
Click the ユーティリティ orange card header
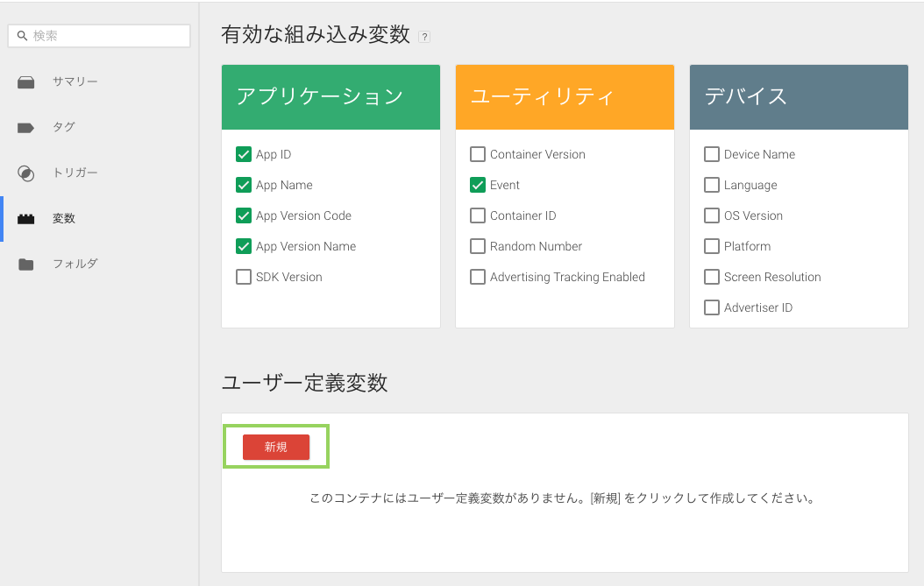tap(565, 97)
